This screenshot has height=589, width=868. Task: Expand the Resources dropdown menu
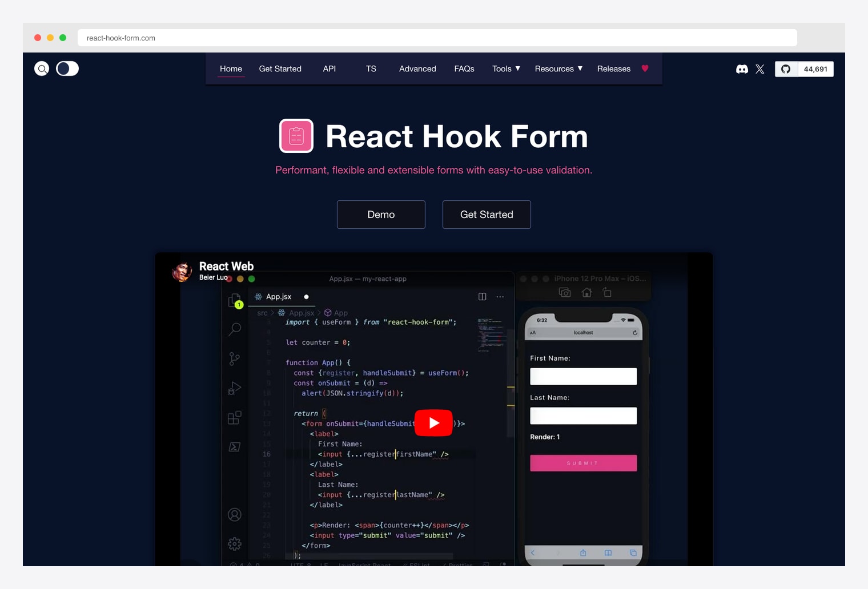[x=558, y=68]
